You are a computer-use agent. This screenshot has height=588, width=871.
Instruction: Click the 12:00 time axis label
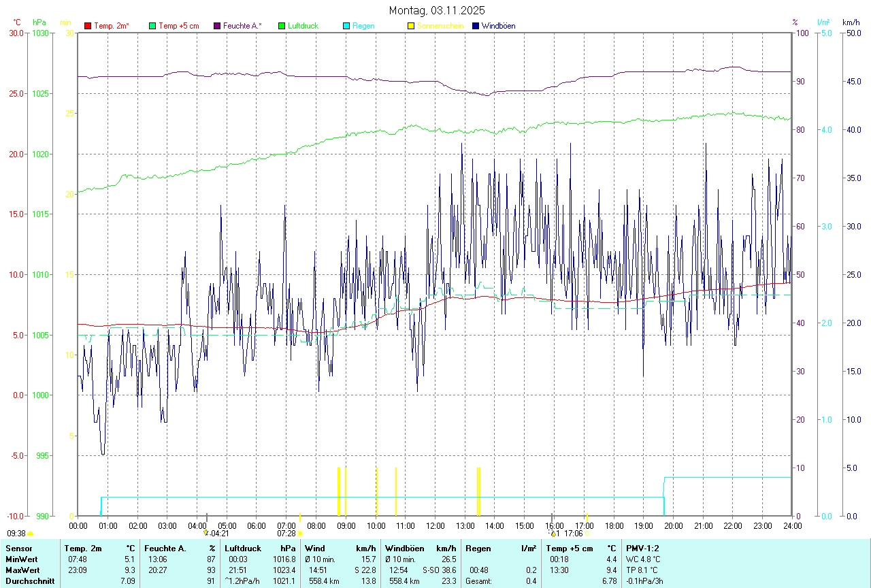[435, 526]
